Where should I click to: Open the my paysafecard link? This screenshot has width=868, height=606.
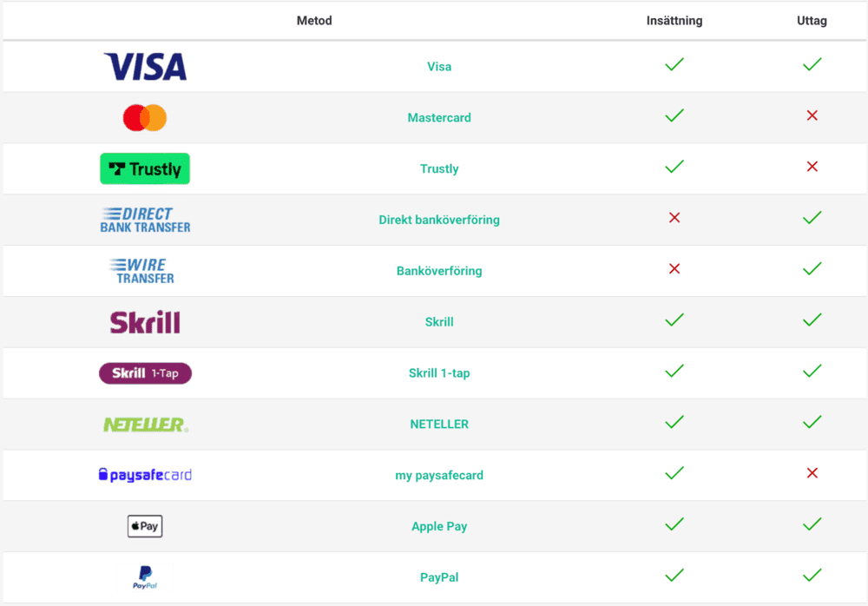click(439, 476)
